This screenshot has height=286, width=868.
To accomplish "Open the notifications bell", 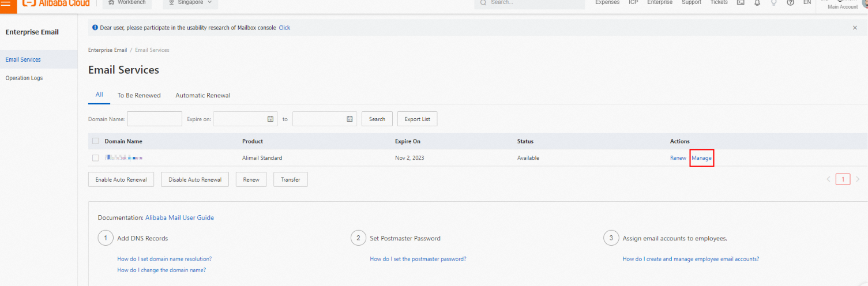I will click(x=757, y=2).
